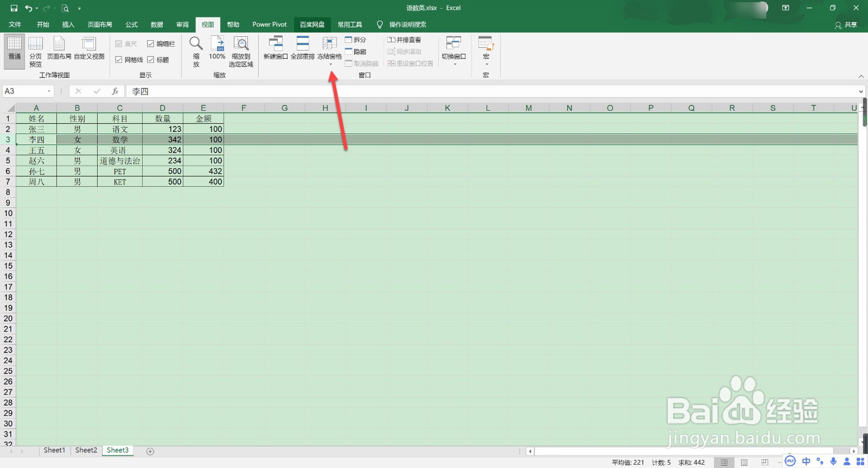Select cell with value 432

(x=203, y=171)
